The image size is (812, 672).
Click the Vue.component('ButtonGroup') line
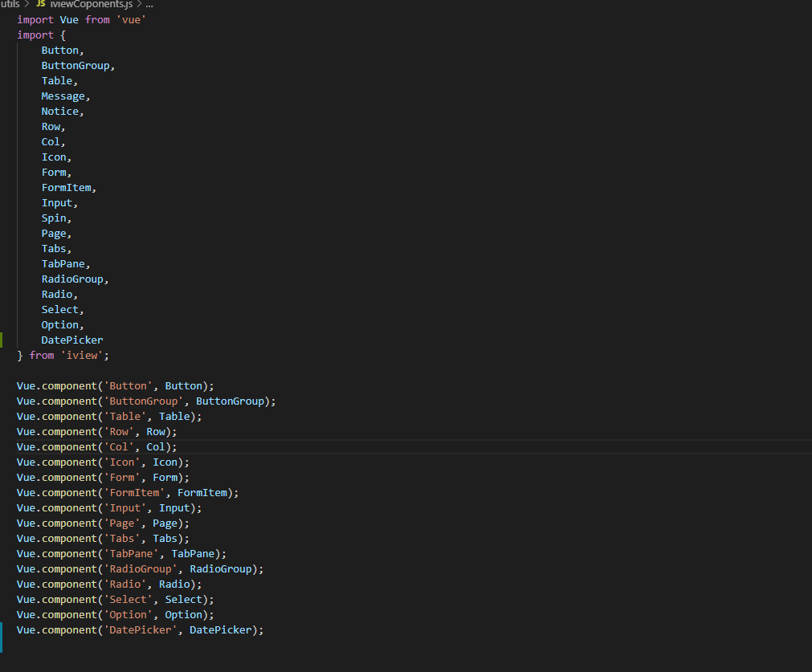point(146,401)
